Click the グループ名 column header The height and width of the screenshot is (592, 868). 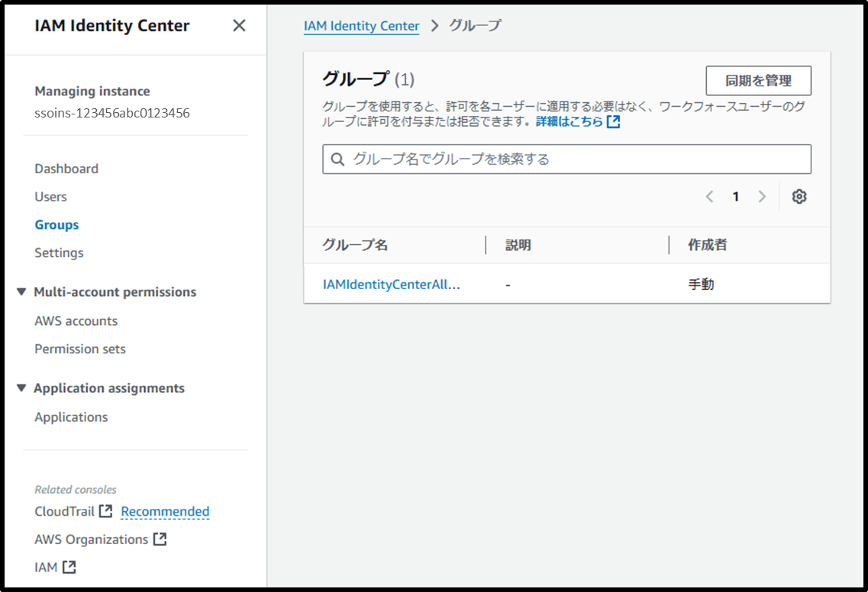point(355,245)
